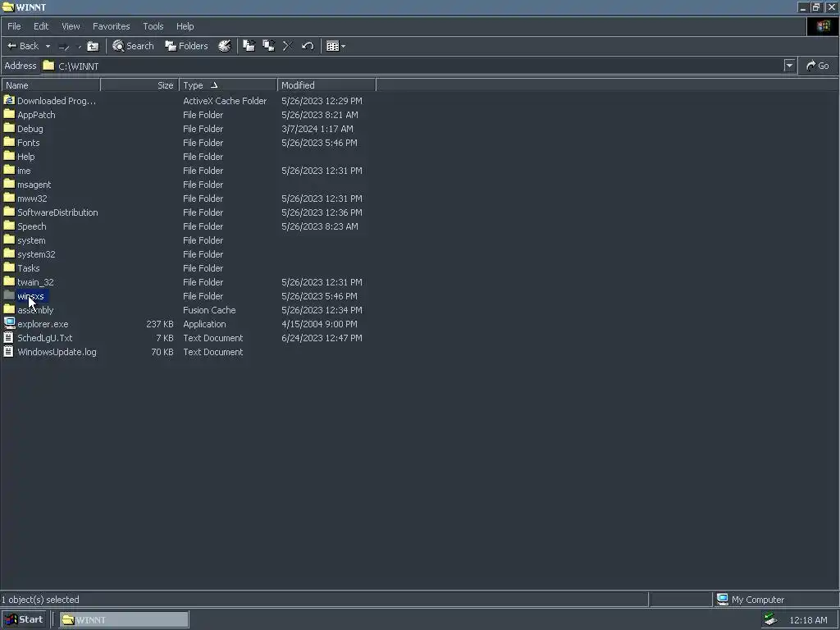Click the My Computer status bar zone

pyautogui.click(x=776, y=600)
